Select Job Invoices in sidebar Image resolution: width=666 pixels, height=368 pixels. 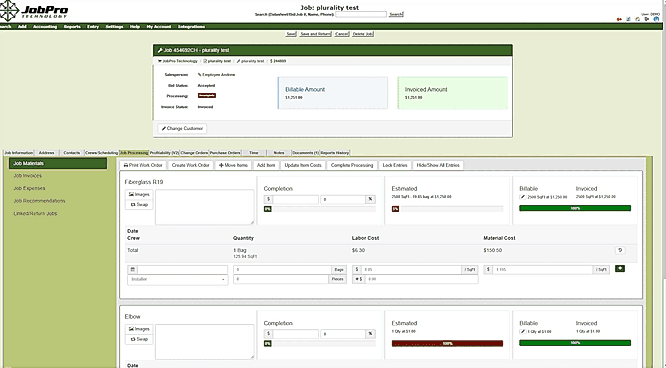click(x=28, y=176)
